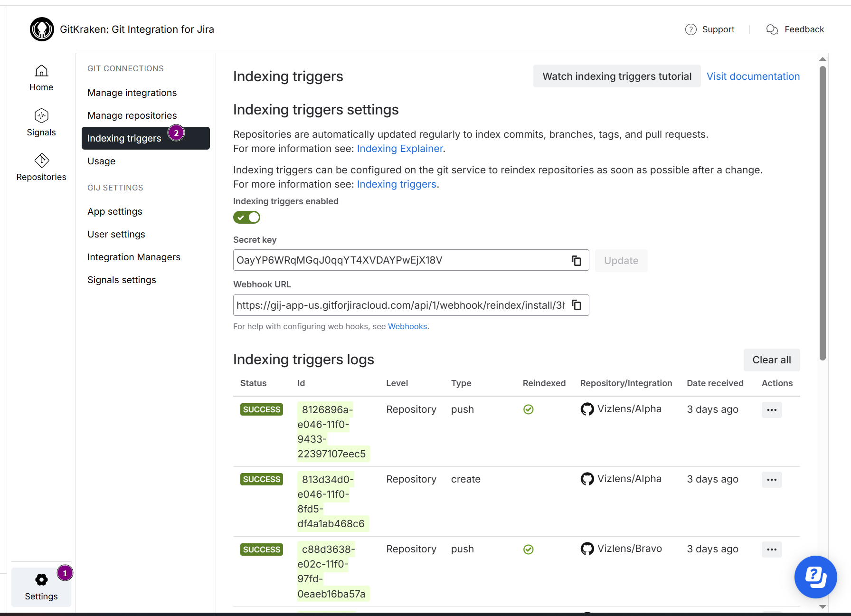Open the Usage menu item
The height and width of the screenshot is (616, 851).
(101, 161)
